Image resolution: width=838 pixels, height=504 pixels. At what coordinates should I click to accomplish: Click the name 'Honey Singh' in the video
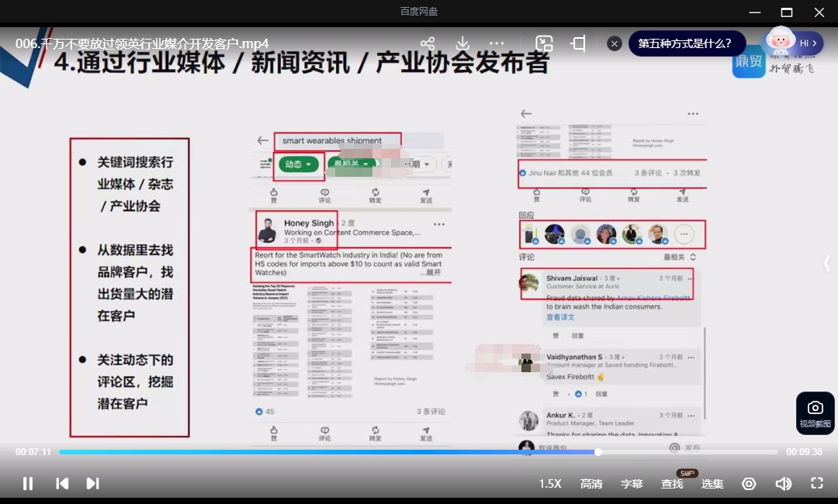tap(309, 223)
